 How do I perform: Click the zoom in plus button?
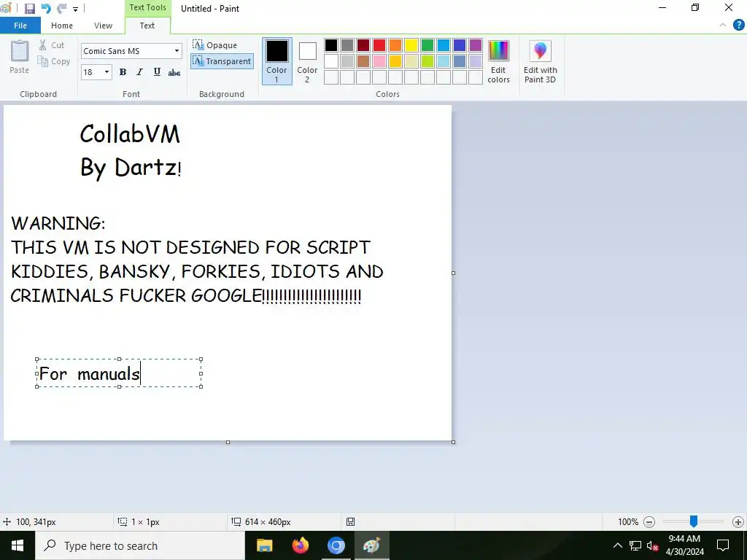tap(738, 522)
